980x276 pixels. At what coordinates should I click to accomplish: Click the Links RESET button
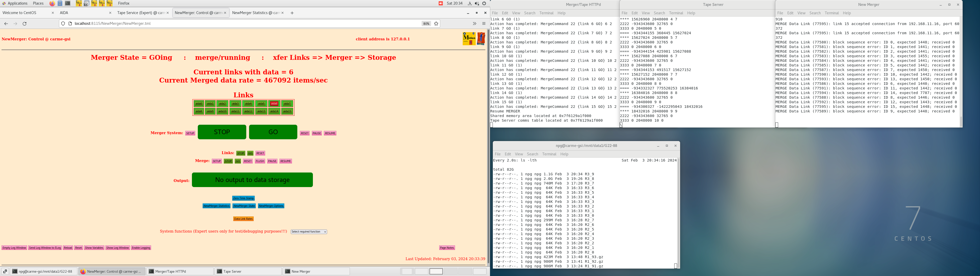pos(260,153)
